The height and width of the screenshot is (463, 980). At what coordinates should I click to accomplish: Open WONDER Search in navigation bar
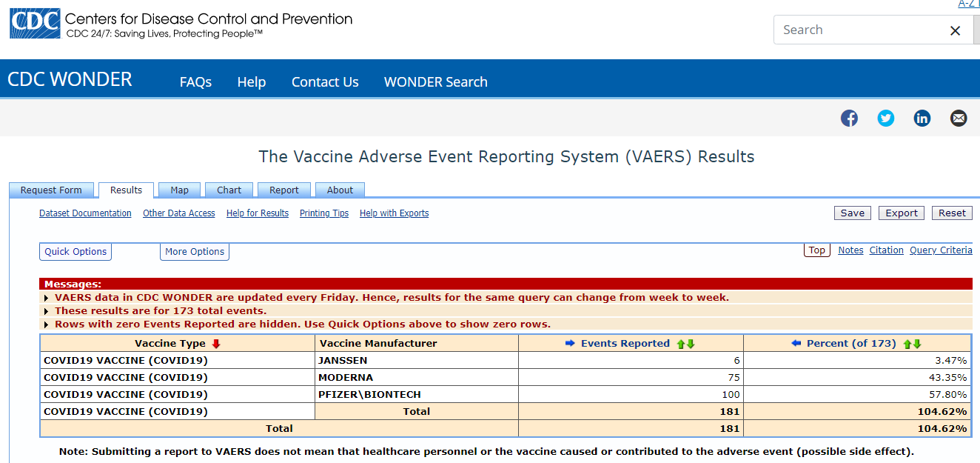coord(436,82)
